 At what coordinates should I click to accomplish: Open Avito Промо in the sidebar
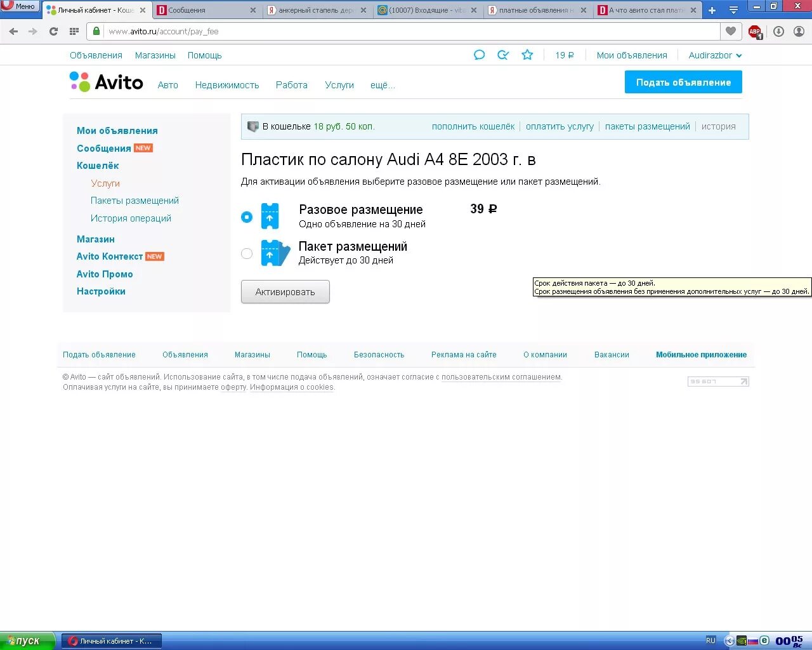click(105, 274)
